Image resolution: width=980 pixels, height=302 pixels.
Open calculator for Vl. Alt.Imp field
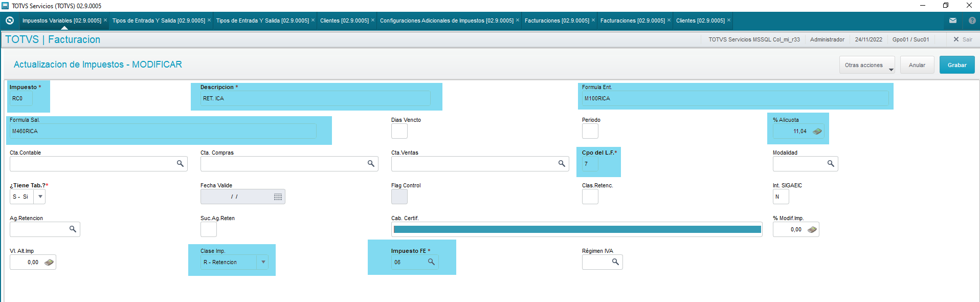49,263
